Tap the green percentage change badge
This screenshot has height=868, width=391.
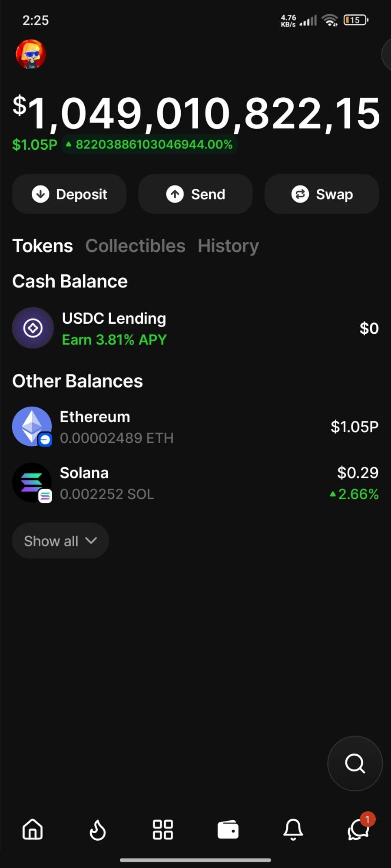coord(150,145)
